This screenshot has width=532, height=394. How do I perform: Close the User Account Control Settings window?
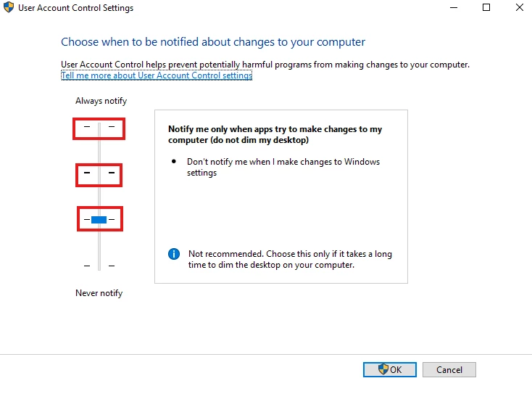[x=520, y=7]
